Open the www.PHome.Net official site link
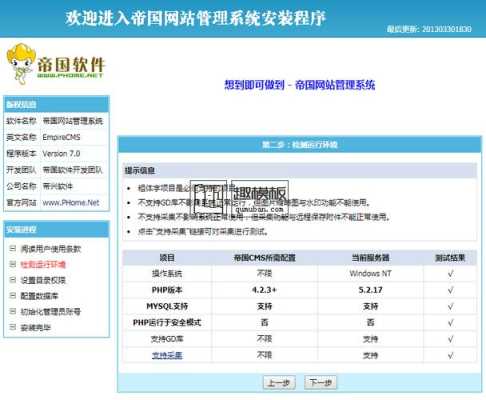 coord(71,203)
